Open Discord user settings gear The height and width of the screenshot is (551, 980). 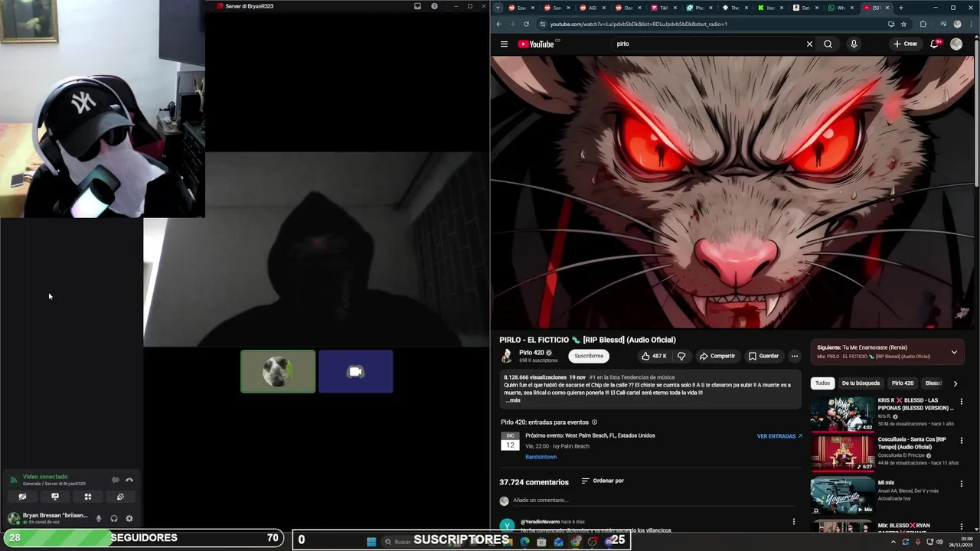(x=129, y=518)
